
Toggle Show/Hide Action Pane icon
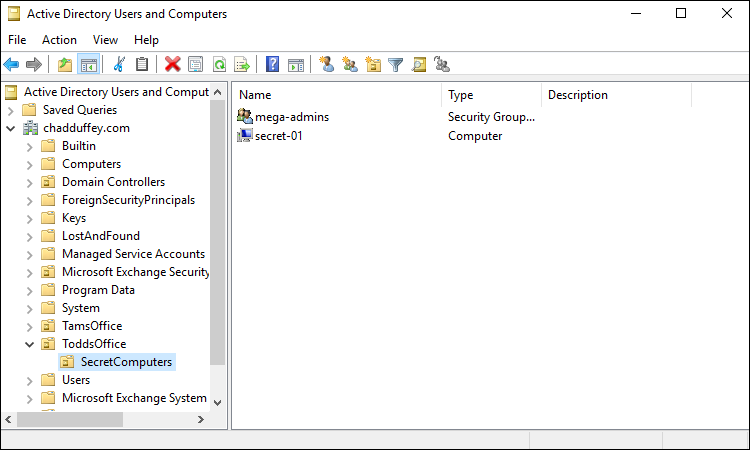point(296,64)
